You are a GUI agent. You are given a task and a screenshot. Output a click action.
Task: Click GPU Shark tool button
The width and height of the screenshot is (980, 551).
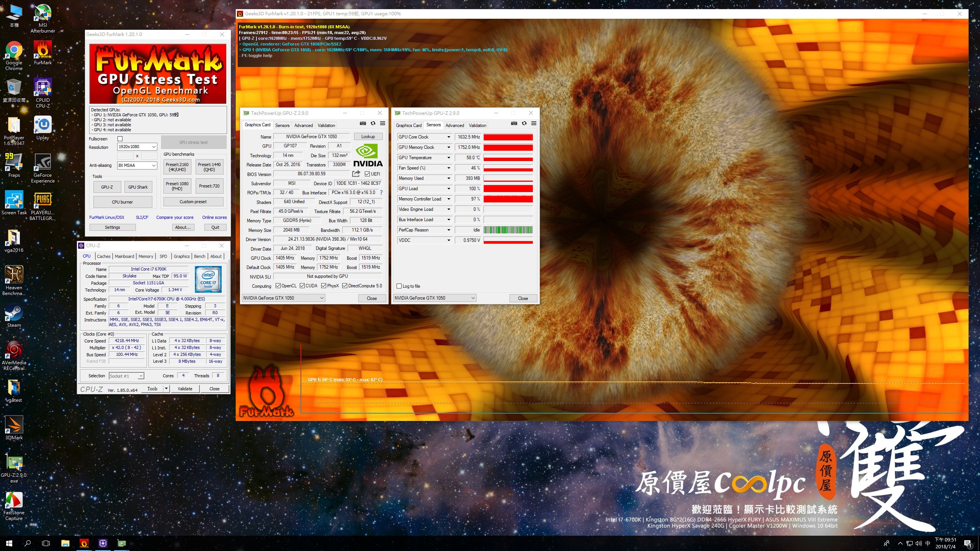138,187
